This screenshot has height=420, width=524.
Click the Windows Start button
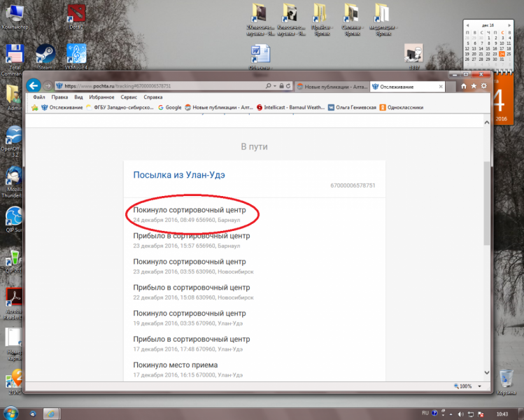[x=11, y=413]
